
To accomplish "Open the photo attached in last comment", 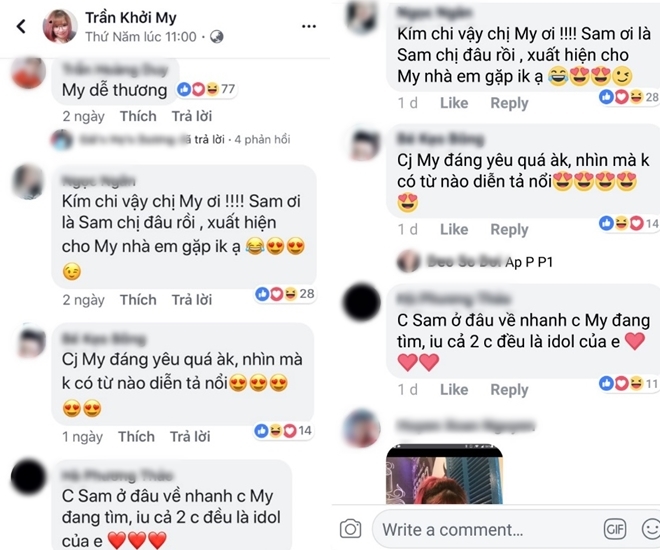I will coord(444,474).
